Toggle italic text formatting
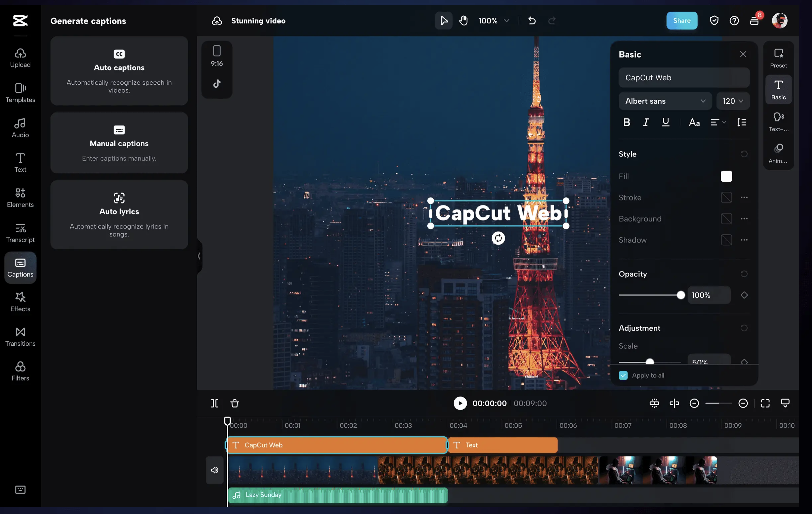 [646, 122]
